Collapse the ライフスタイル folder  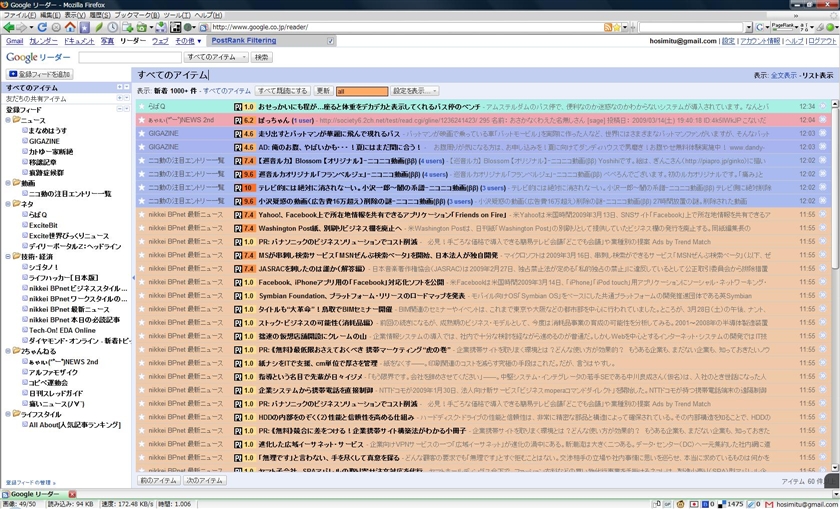pos(8,414)
